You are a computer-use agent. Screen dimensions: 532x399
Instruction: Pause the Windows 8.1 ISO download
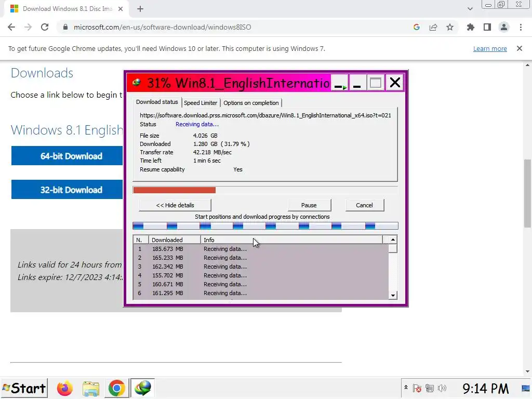click(309, 205)
